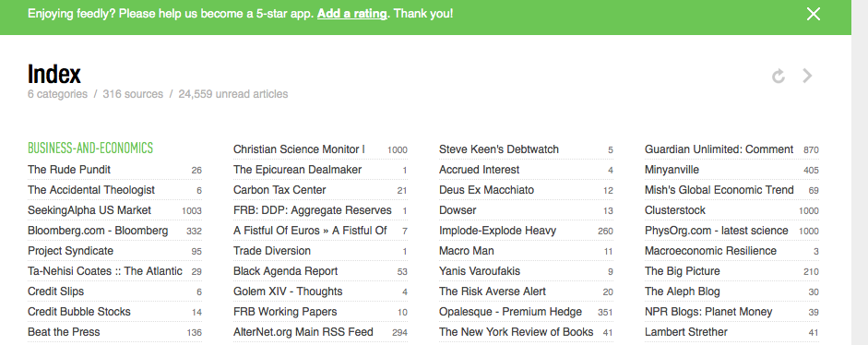868x345 pixels.
Task: Open The Epicurean Dealmaker feed
Action: pos(320,170)
